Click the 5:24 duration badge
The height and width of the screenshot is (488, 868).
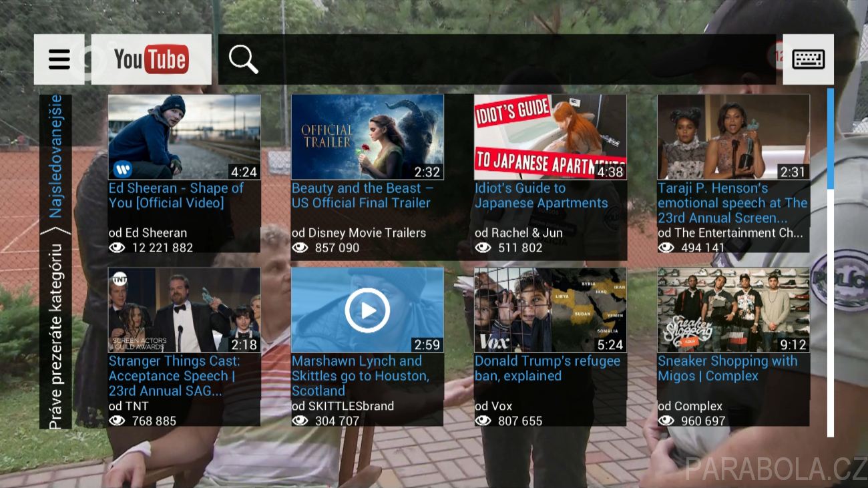tap(610, 344)
